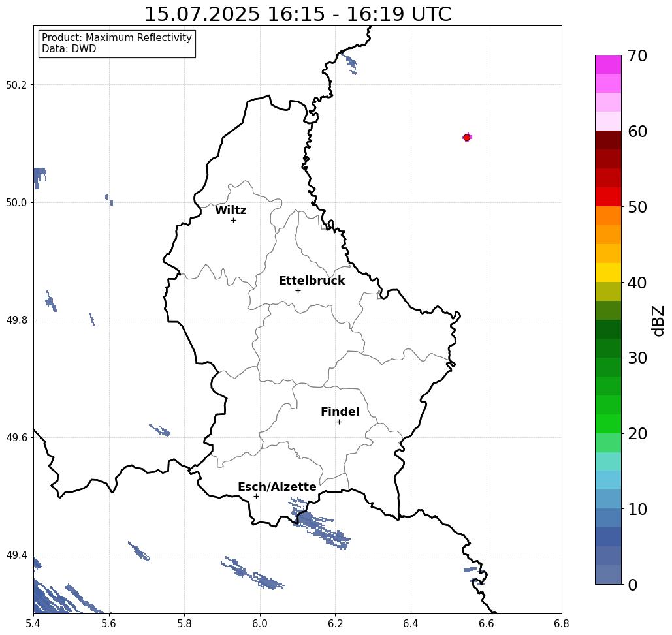
Task: Click the 6.0 longitude axis label
Action: (260, 623)
